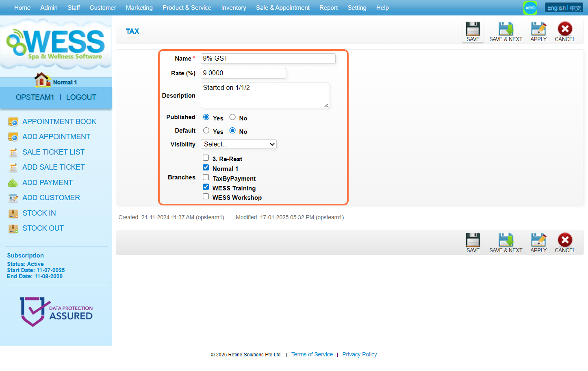
Task: Click the Stock In box icon
Action: click(13, 214)
